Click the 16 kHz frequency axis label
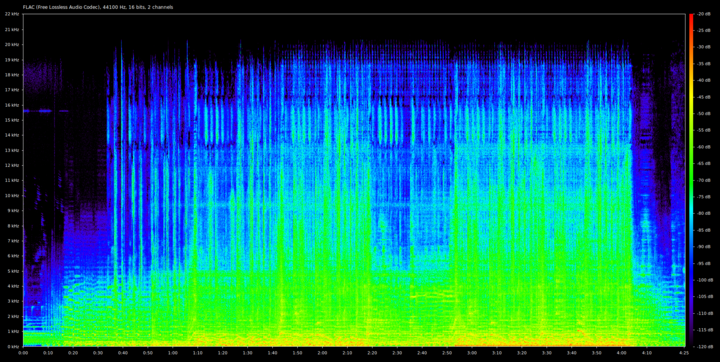The height and width of the screenshot is (362, 720). pos(11,105)
